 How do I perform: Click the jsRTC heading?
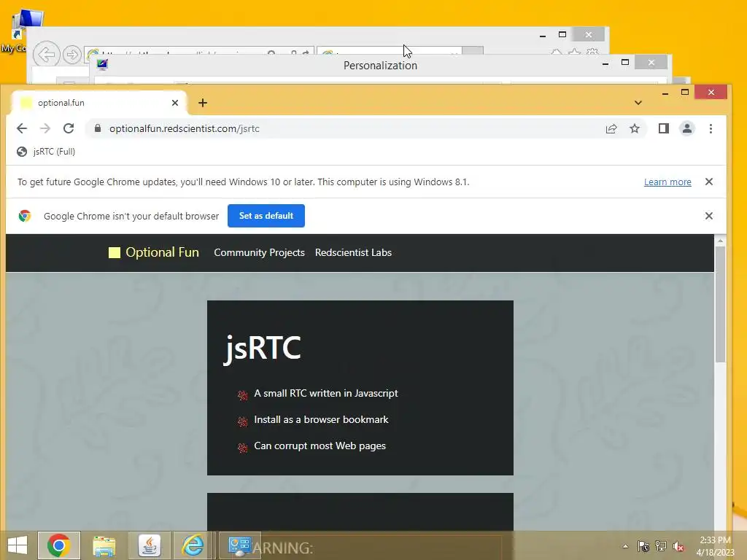tap(263, 348)
